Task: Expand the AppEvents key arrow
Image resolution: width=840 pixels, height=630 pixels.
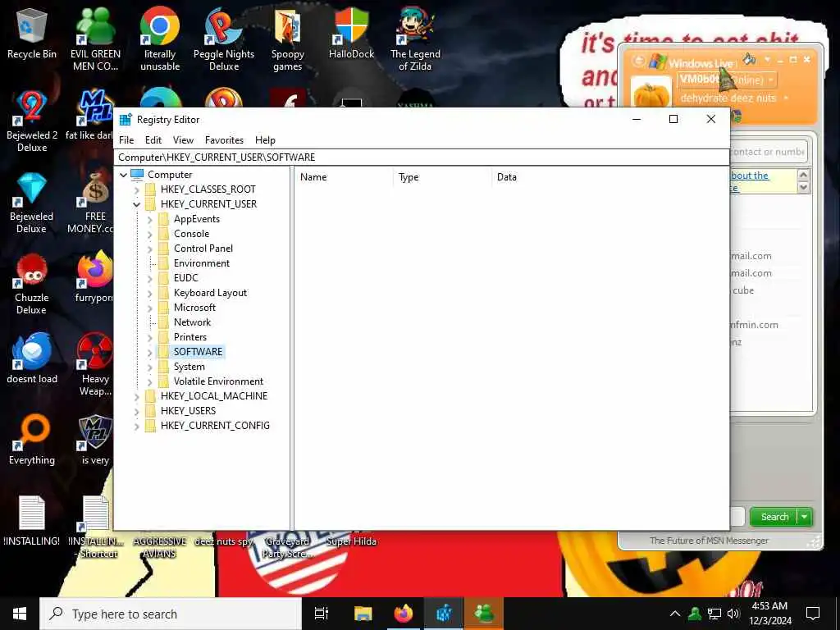Action: [150, 219]
